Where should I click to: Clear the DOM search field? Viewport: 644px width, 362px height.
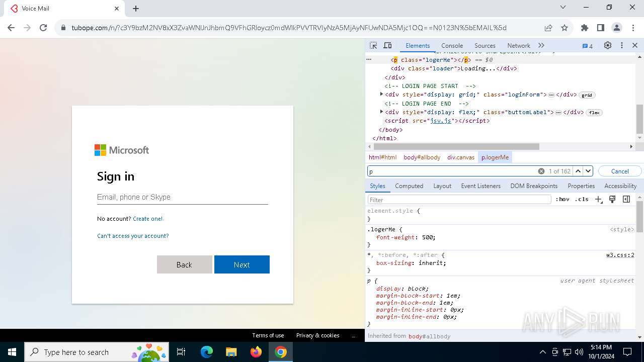[x=541, y=171]
